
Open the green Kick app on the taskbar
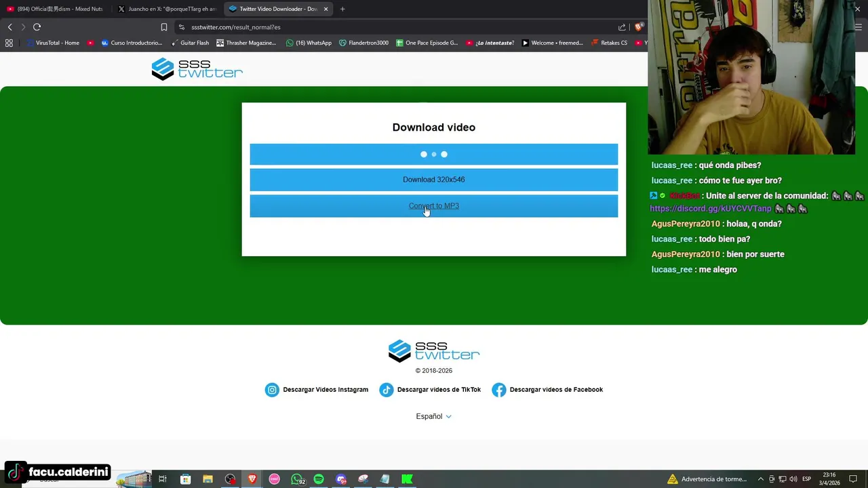407,479
